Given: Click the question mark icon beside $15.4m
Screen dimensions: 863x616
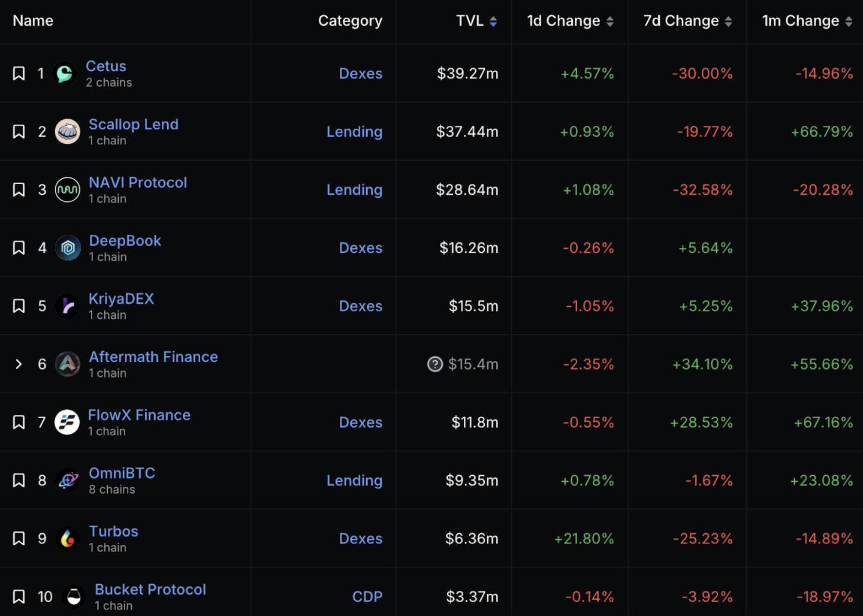Looking at the screenshot, I should pyautogui.click(x=434, y=364).
